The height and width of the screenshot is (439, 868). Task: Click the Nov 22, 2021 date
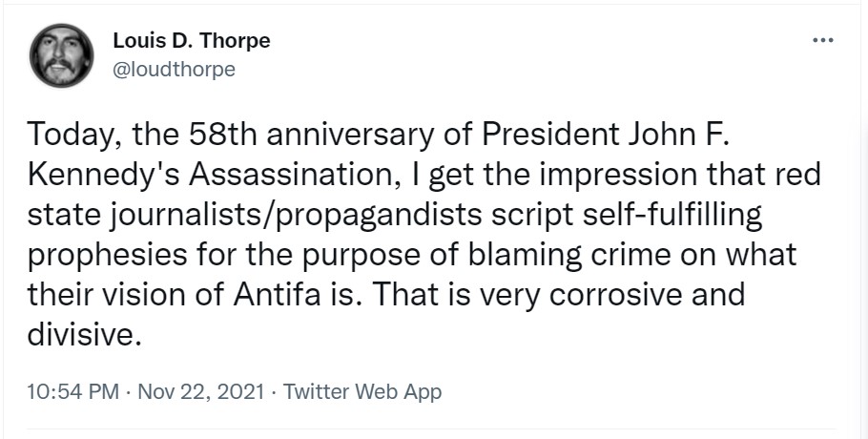tap(202, 391)
